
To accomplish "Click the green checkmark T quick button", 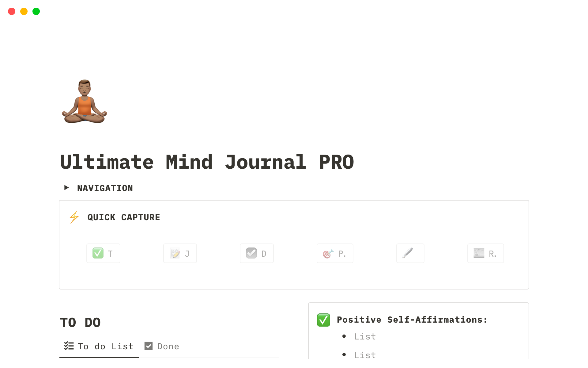I will pyautogui.click(x=103, y=253).
